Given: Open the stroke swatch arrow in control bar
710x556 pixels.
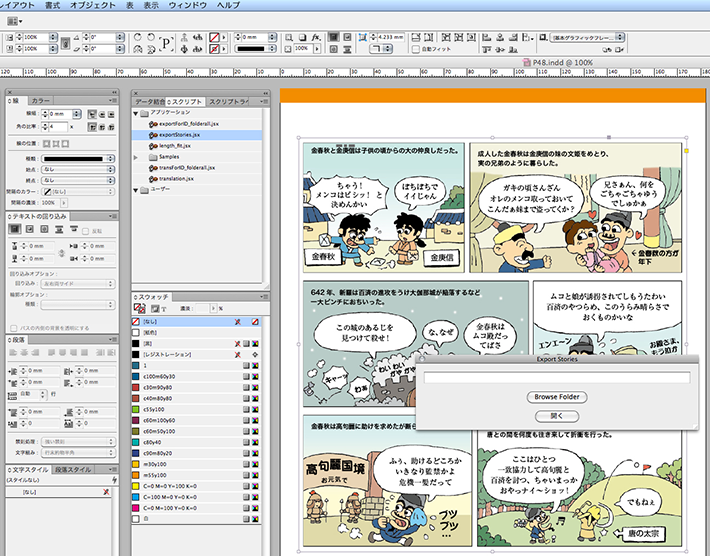Looking at the screenshot, I should pyautogui.click(x=224, y=49).
